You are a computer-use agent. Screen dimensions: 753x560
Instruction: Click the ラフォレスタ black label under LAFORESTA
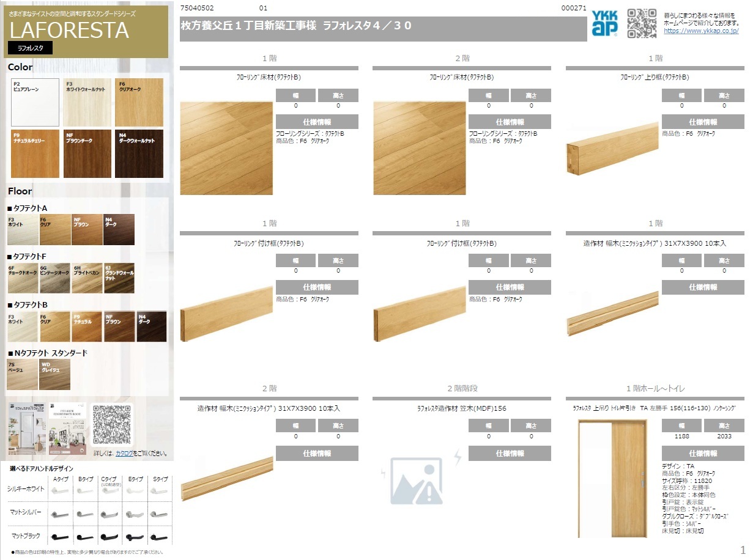coord(31,48)
